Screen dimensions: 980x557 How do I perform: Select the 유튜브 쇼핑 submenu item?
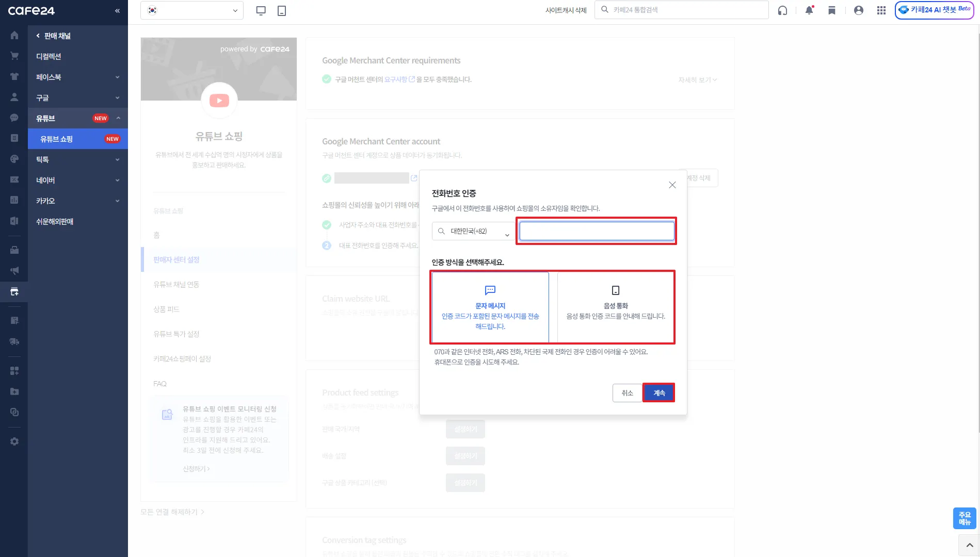point(78,139)
